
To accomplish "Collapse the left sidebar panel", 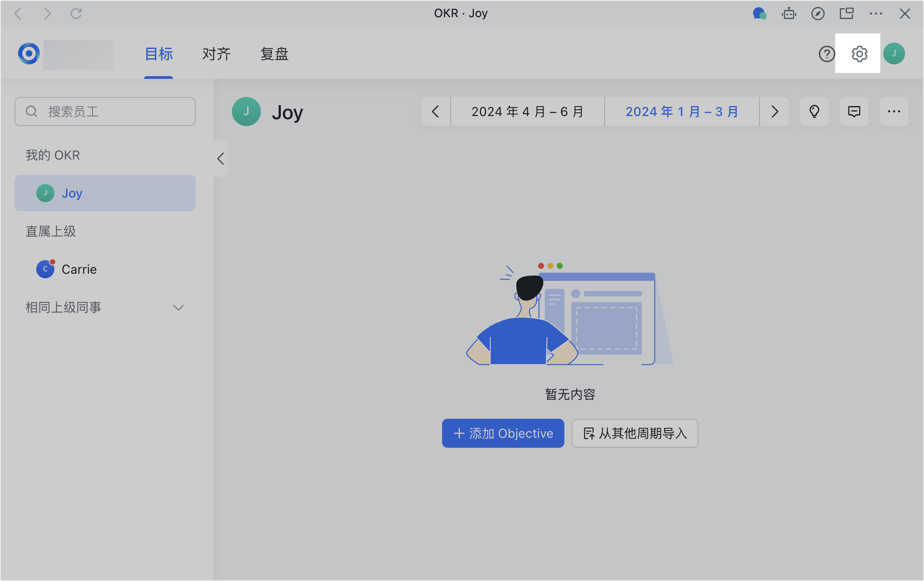I will [x=221, y=159].
